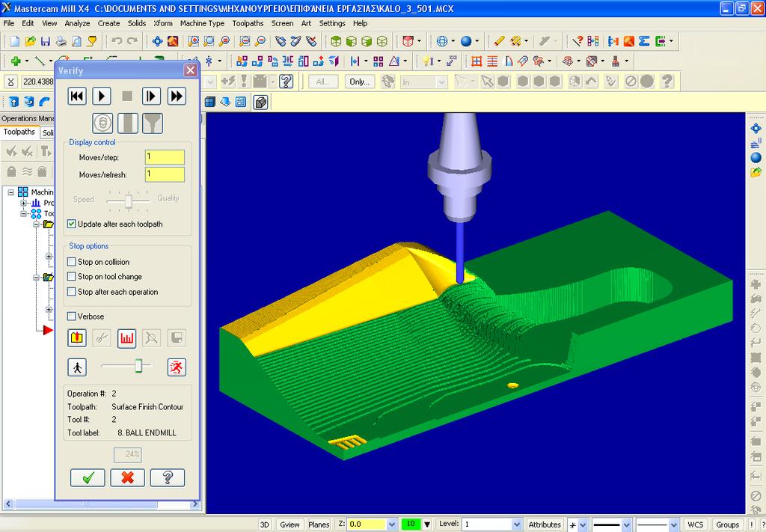Click the shaded blue sphere icon
The width and height of the screenshot is (766, 532).
point(466,41)
